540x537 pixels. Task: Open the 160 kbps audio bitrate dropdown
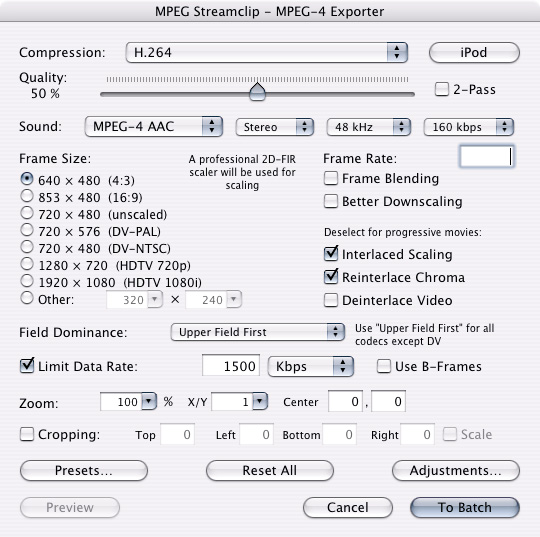469,127
